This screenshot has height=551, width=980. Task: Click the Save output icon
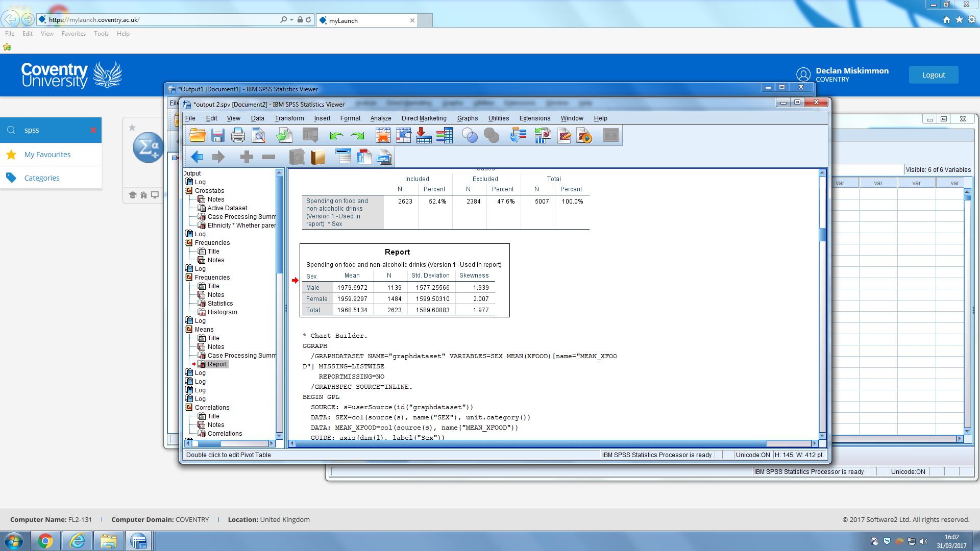(218, 136)
